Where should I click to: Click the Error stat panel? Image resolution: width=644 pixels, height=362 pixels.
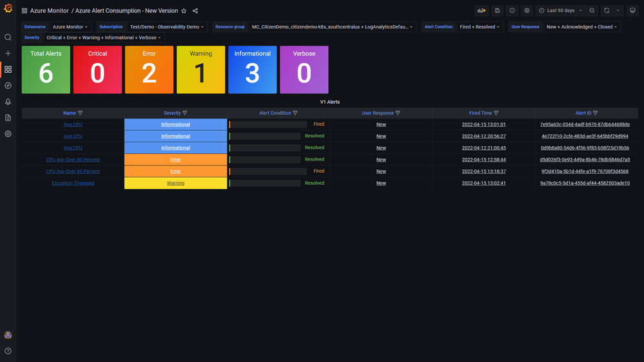(149, 70)
